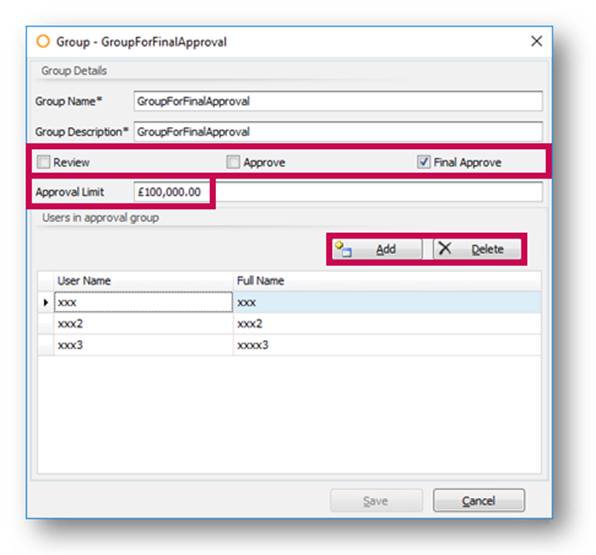Click the orange circle application icon in title bar
The height and width of the screenshot is (555, 596).
(43, 41)
